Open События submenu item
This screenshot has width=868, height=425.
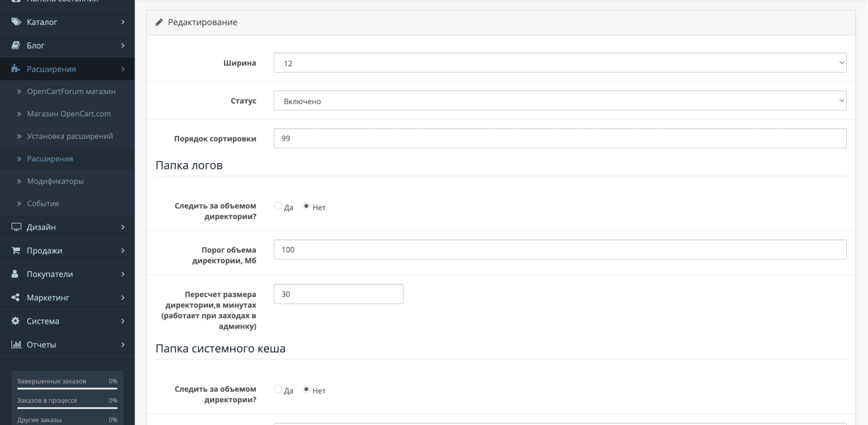click(x=43, y=204)
